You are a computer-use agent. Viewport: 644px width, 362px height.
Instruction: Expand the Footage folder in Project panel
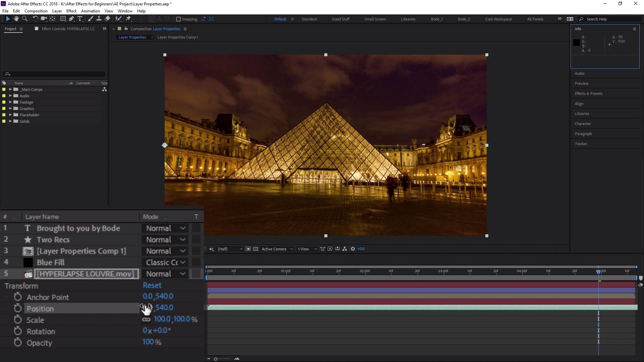point(10,102)
